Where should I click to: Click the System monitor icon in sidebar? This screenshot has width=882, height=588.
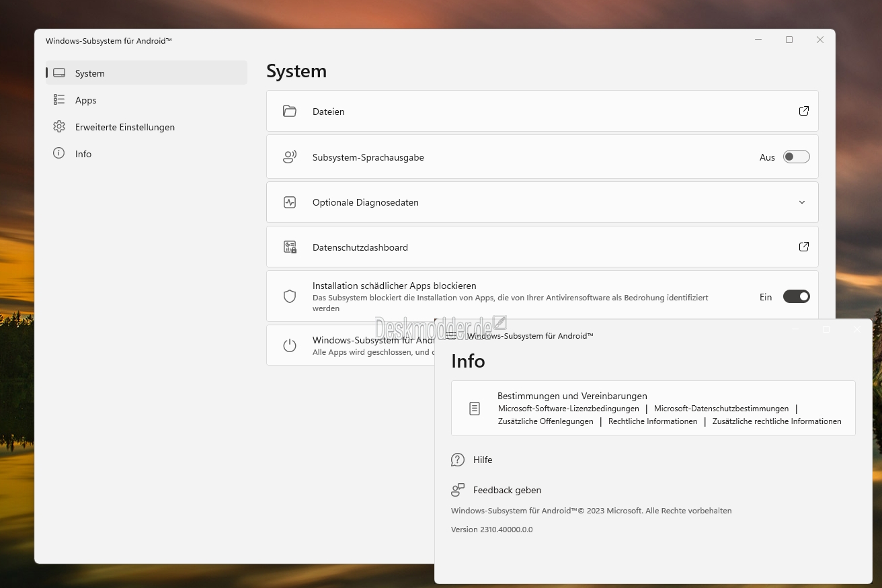click(59, 73)
